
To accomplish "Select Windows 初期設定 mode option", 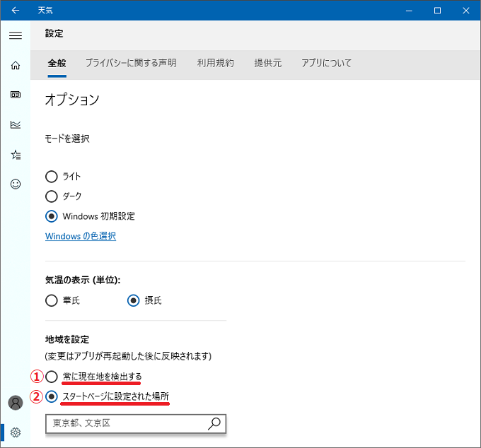I will 51,216.
